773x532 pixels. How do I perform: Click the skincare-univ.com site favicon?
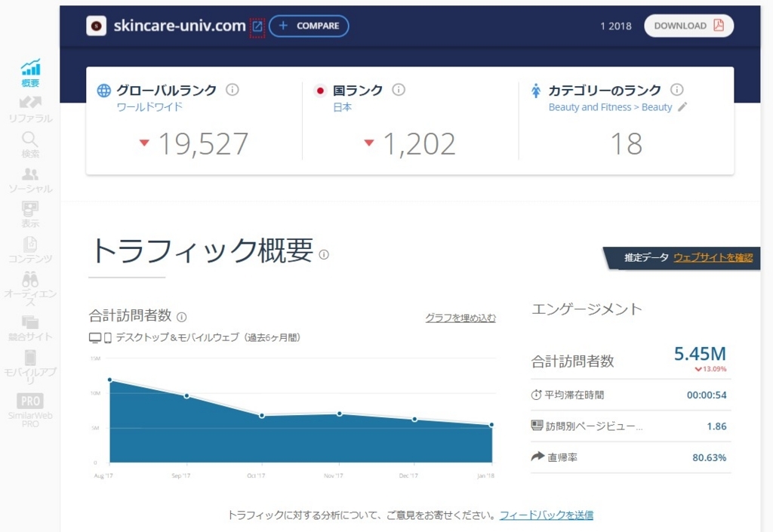[96, 26]
